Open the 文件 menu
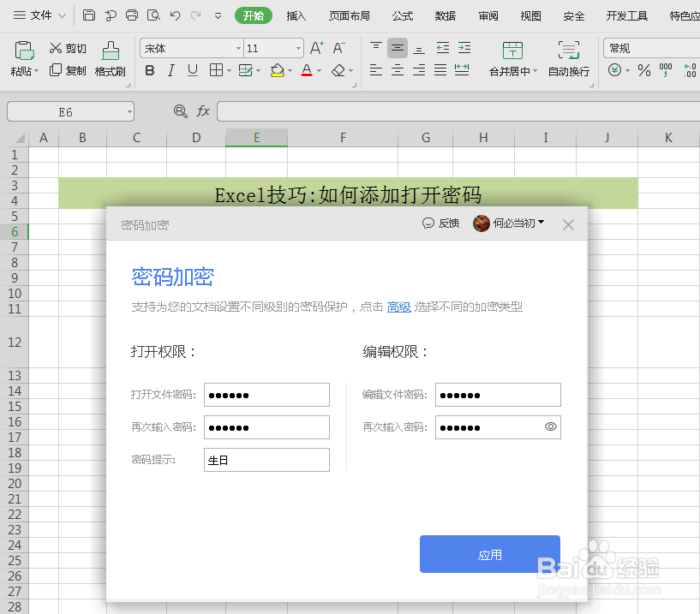Image resolution: width=700 pixels, height=614 pixels. [x=40, y=15]
